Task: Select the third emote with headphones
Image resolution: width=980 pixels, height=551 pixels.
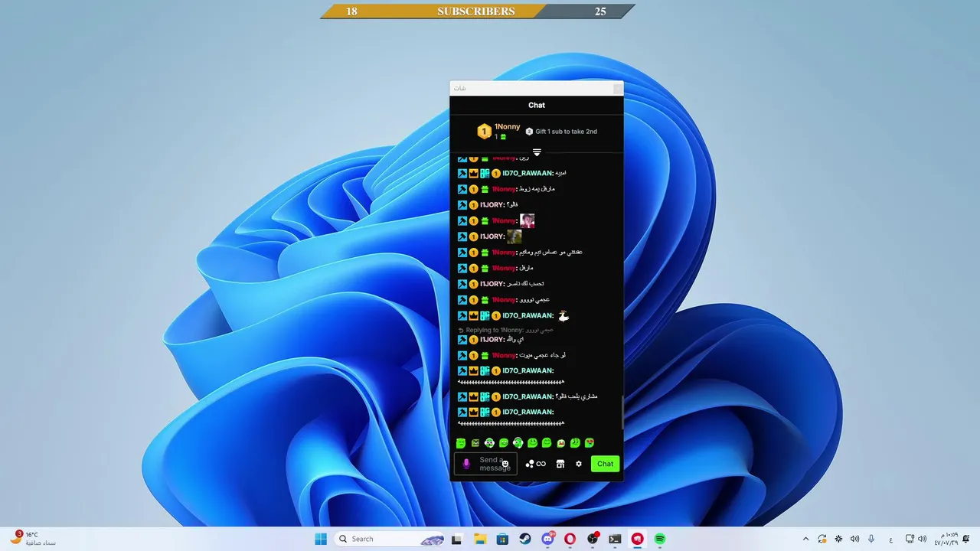Action: (x=489, y=443)
